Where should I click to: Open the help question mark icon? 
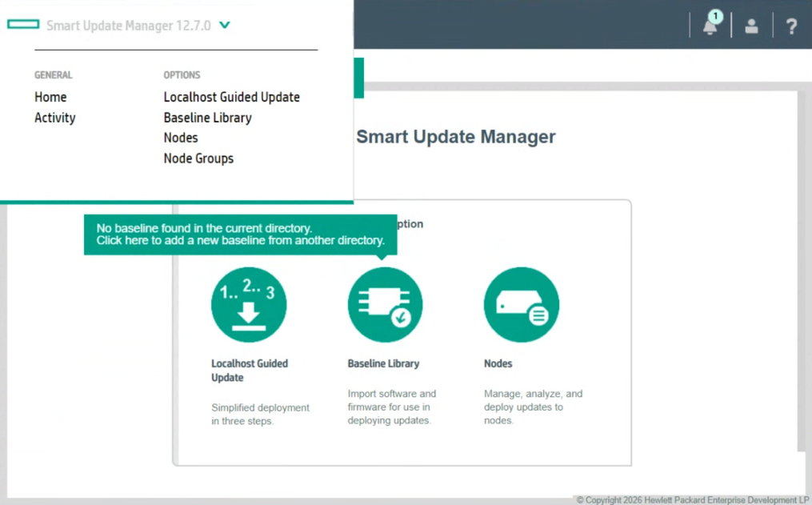pos(791,26)
